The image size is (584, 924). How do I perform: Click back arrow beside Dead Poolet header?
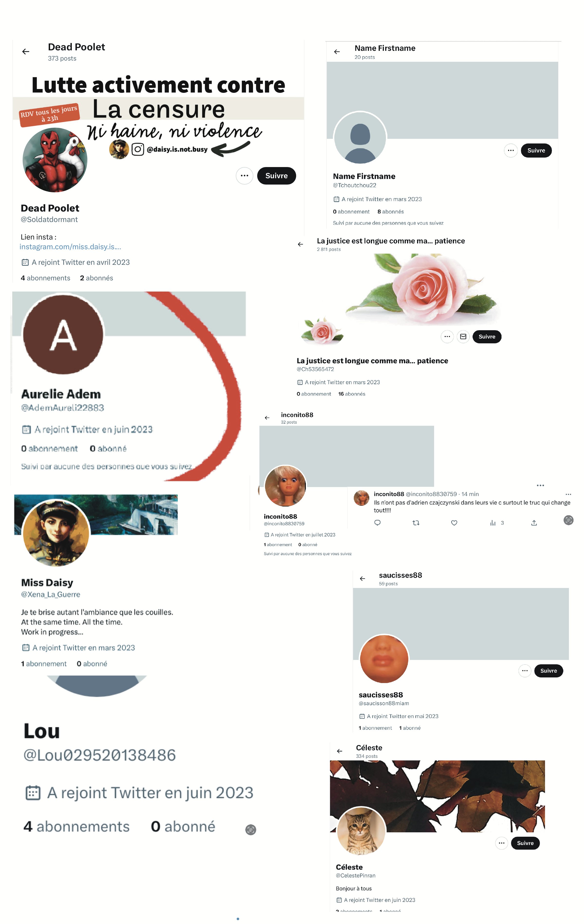(26, 51)
